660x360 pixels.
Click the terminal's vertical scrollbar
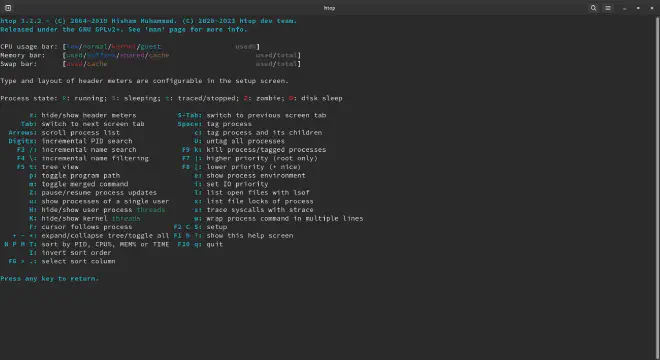[x=657, y=188]
